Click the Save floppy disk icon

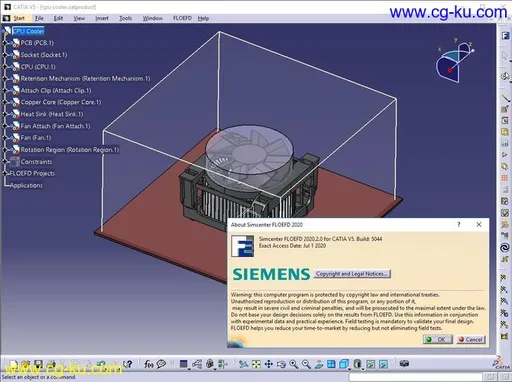(38, 364)
